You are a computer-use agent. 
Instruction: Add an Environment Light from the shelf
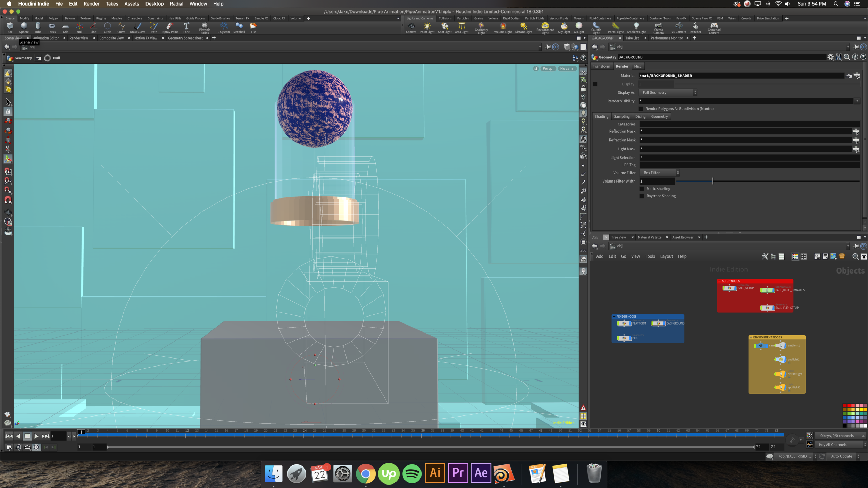pos(545,28)
